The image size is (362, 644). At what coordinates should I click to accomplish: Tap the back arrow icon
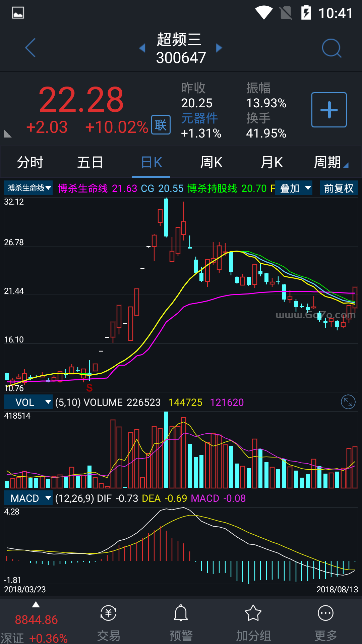(30, 48)
